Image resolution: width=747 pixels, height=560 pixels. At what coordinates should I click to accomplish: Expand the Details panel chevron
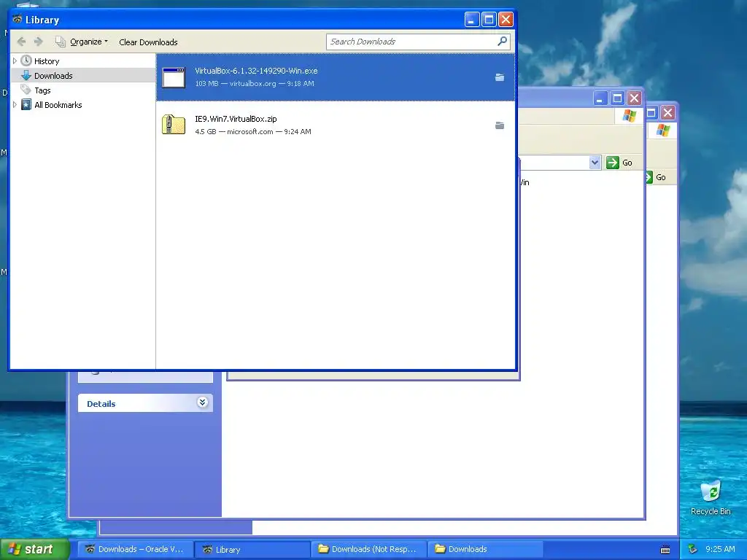click(202, 402)
